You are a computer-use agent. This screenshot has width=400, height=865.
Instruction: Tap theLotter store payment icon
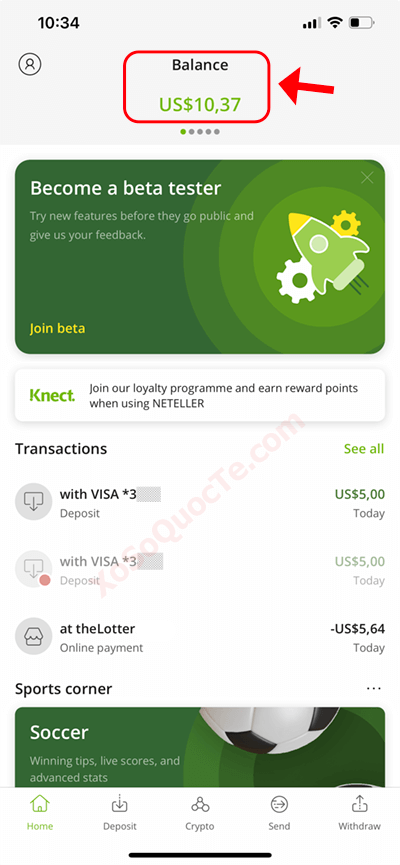click(x=33, y=636)
